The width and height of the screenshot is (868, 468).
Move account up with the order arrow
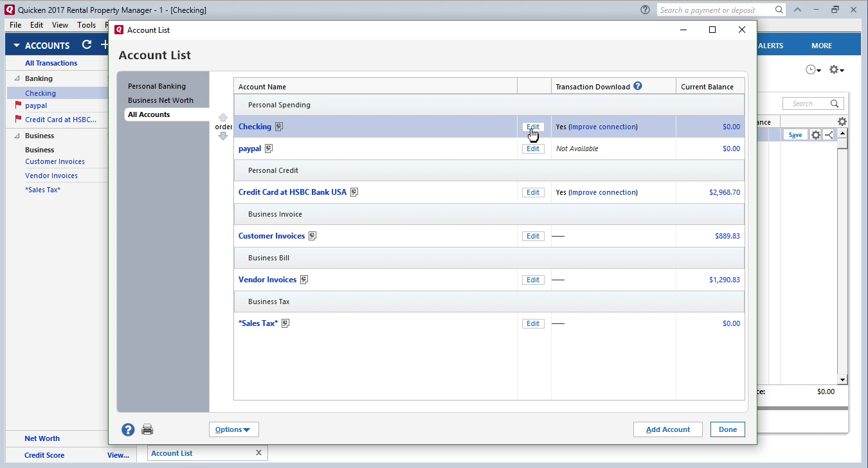(223, 118)
